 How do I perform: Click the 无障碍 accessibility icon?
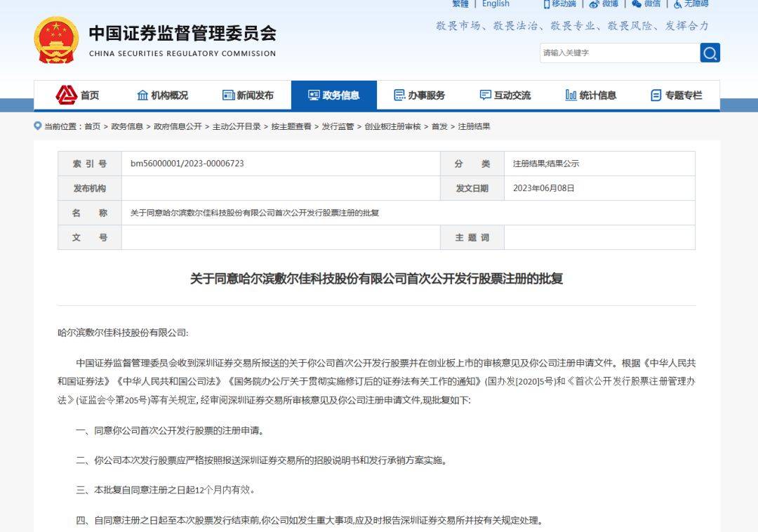pos(677,4)
